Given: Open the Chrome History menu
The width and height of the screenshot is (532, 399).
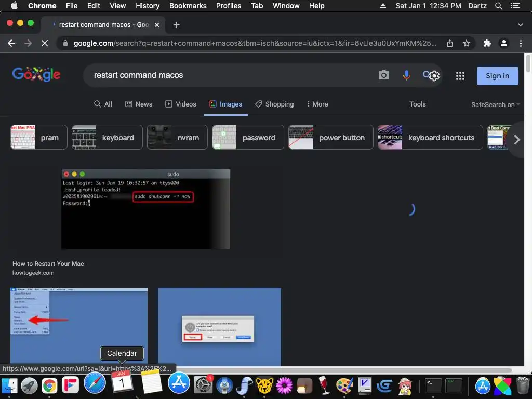Looking at the screenshot, I should pos(148,6).
